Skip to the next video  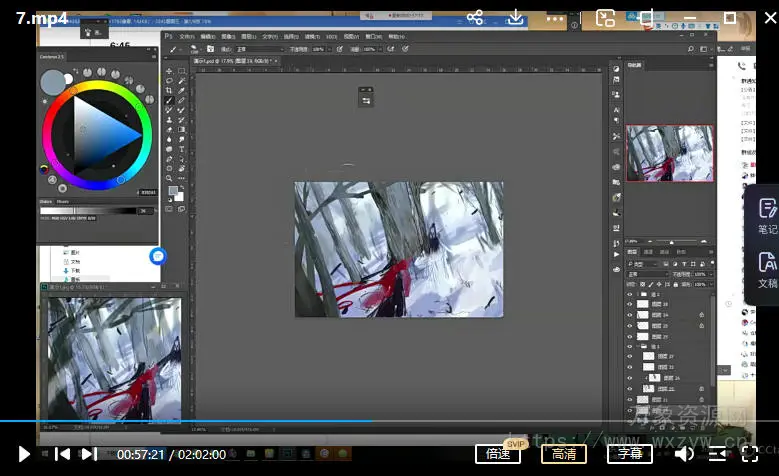point(89,454)
